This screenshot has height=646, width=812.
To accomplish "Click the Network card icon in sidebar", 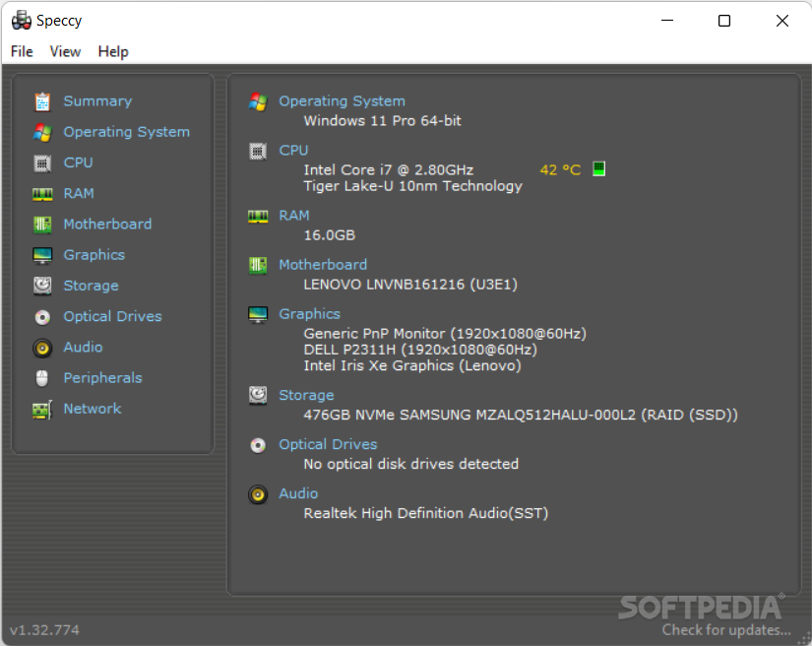I will tap(42, 410).
